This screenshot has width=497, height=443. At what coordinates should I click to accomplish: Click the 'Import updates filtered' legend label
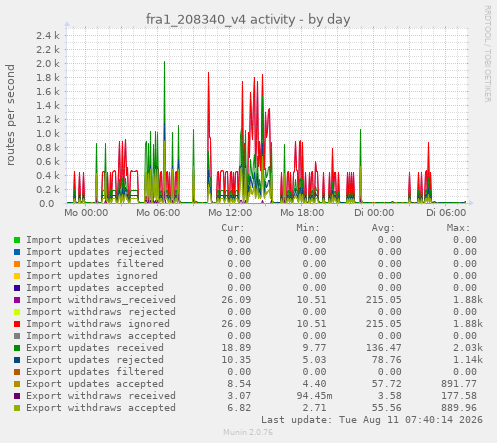point(95,264)
